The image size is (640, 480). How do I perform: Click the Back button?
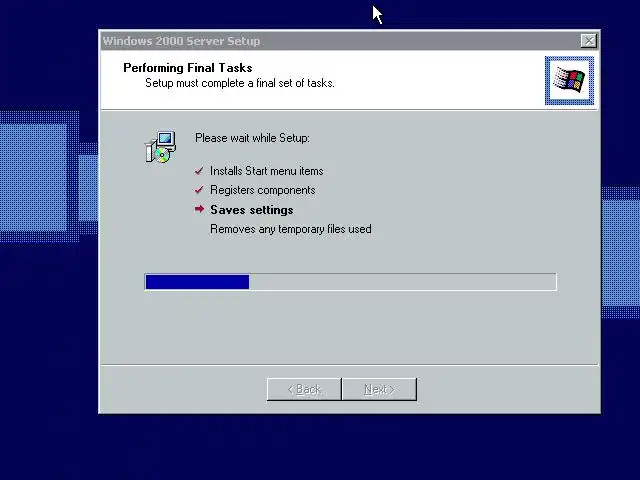pyautogui.click(x=304, y=389)
